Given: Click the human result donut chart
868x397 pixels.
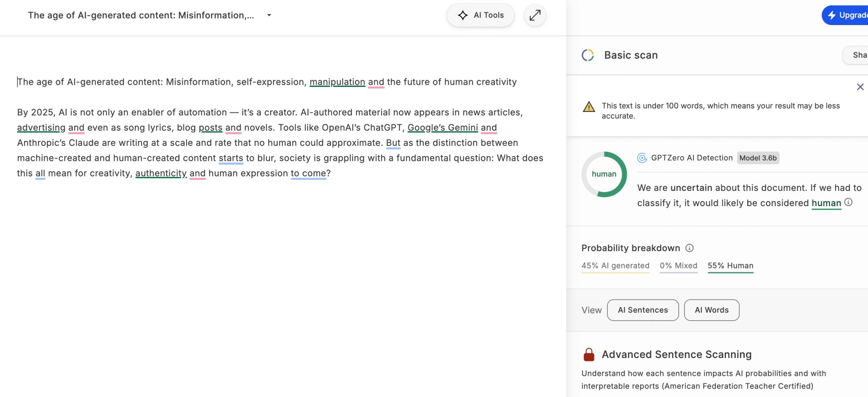Looking at the screenshot, I should coord(604,174).
